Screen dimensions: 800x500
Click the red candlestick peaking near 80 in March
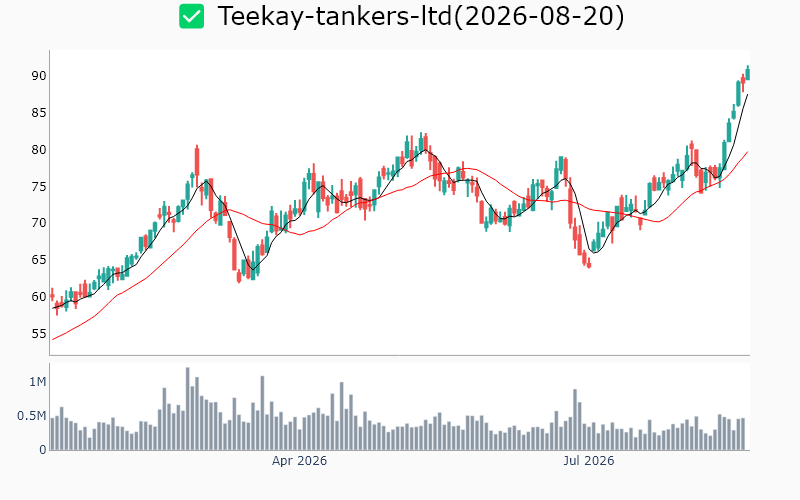tap(197, 160)
